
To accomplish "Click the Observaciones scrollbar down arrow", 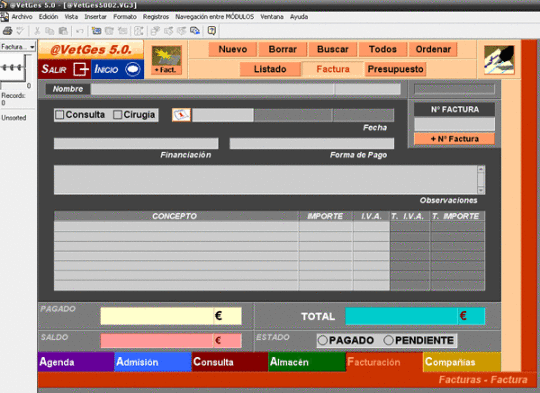I will pos(481,190).
